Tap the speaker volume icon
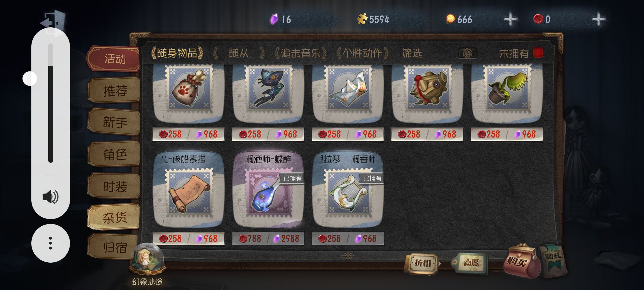The width and height of the screenshot is (644, 290). pos(50,197)
